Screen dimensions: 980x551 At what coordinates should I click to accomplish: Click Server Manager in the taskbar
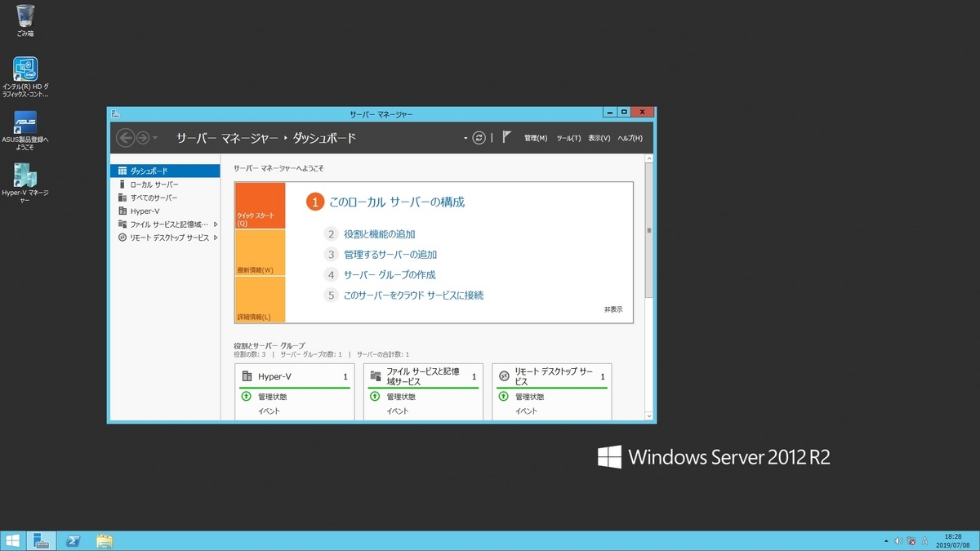point(42,541)
